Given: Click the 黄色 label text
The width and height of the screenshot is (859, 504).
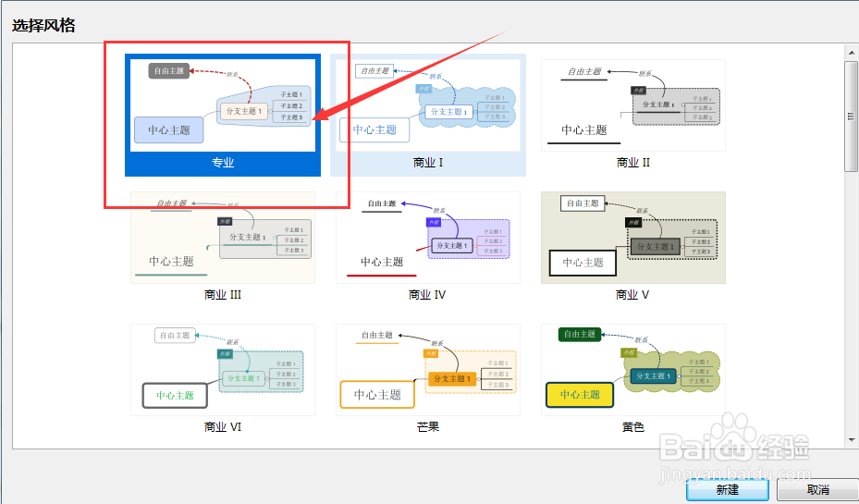Looking at the screenshot, I should click(633, 426).
